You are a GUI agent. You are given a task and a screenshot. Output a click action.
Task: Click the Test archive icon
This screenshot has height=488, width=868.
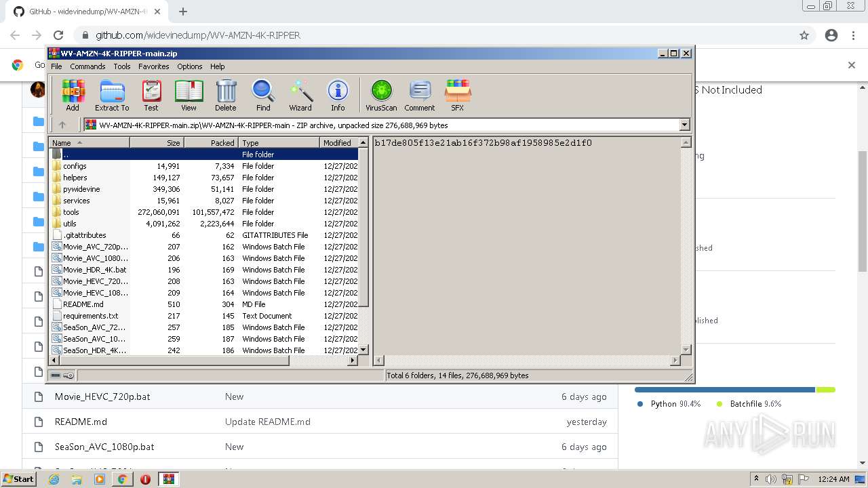(151, 95)
